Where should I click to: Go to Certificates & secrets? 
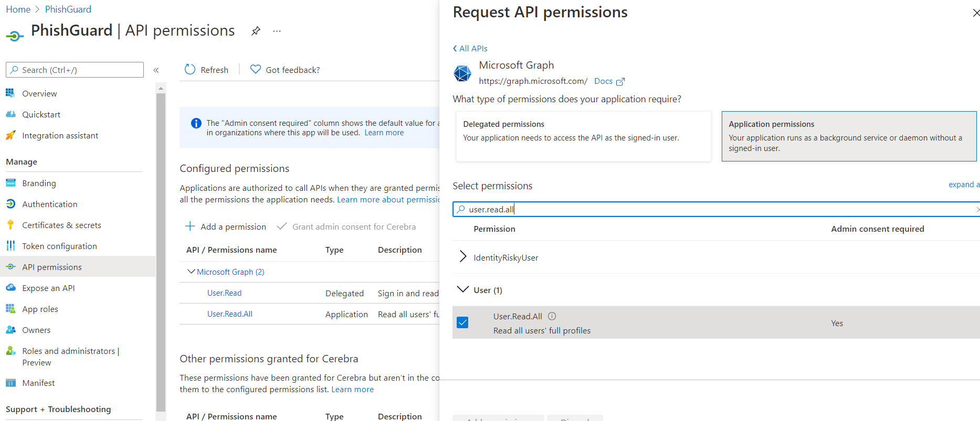pos(61,225)
